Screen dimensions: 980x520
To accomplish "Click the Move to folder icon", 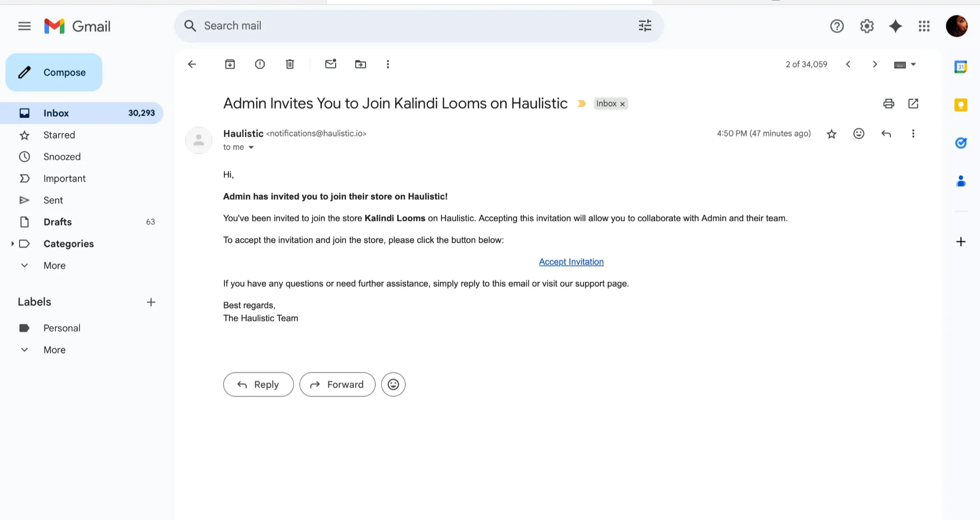I will (361, 64).
